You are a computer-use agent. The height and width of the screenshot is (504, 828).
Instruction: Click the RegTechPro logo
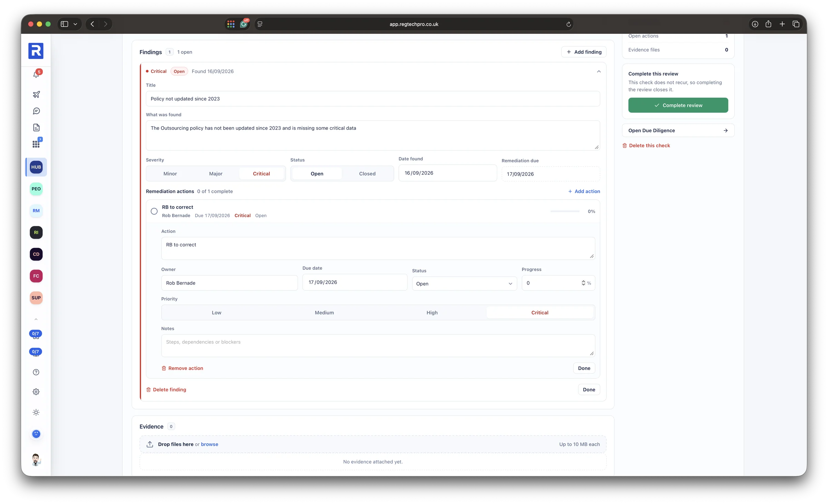[x=36, y=51]
